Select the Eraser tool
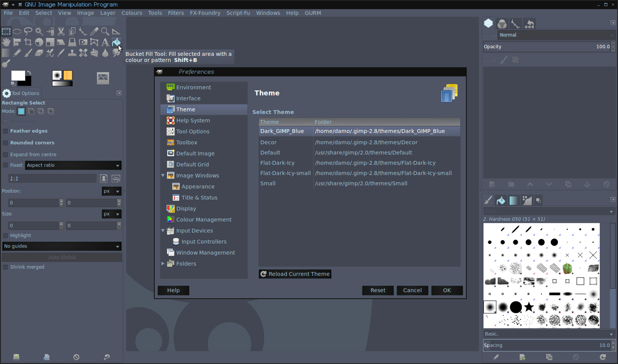The width and height of the screenshot is (618, 364). tap(39, 53)
